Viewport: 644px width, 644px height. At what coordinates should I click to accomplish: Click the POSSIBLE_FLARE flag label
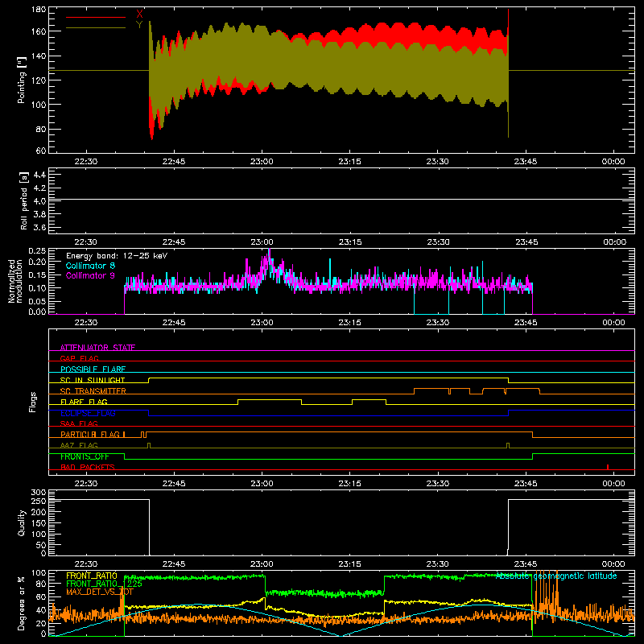[x=93, y=369]
